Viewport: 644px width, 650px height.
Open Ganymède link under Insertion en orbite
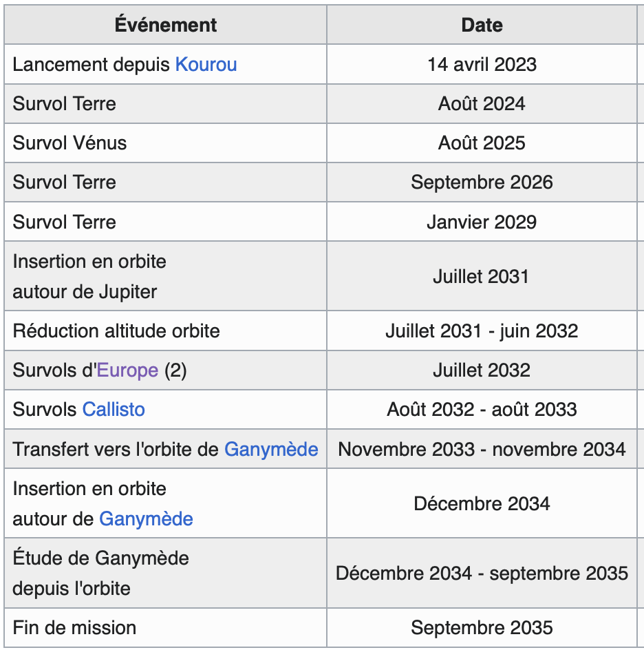146,518
